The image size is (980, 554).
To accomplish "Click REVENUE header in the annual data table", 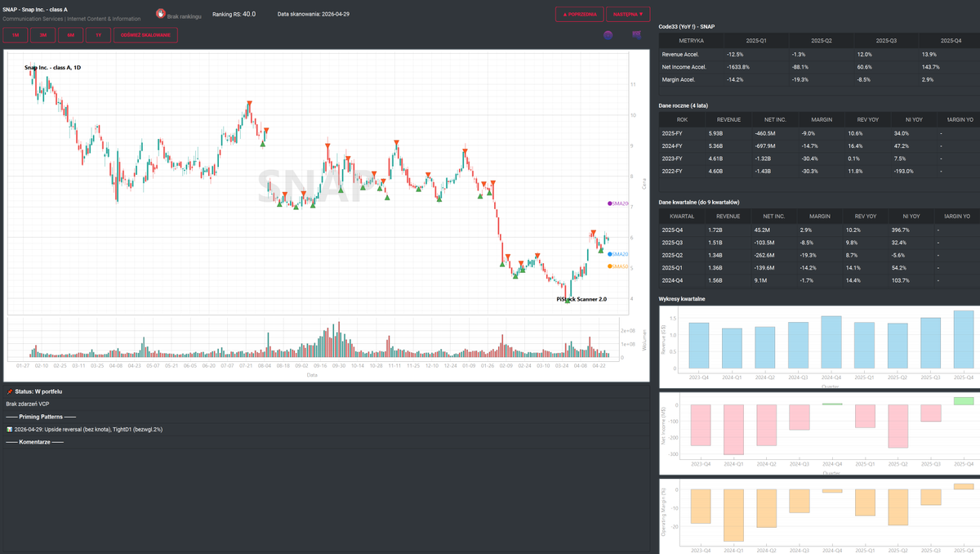I will click(728, 119).
